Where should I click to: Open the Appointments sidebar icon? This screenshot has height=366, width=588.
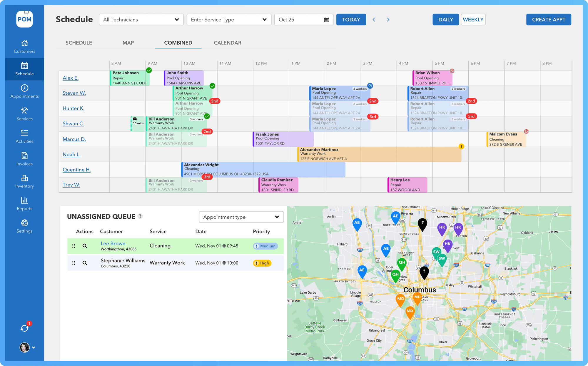coord(24,91)
